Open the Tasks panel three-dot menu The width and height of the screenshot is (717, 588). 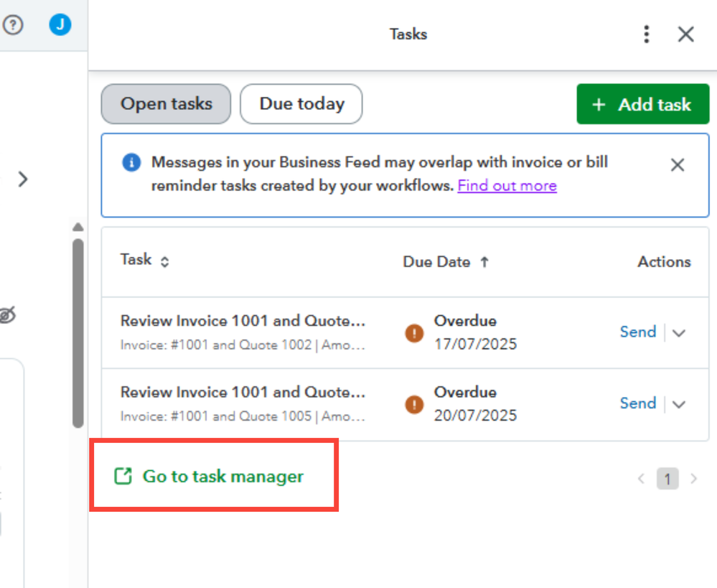coord(647,34)
